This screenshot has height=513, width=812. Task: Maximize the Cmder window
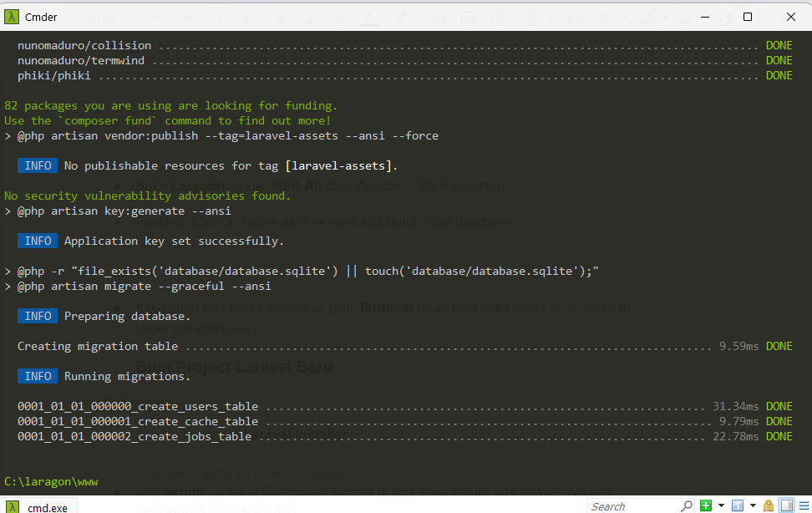tap(748, 17)
